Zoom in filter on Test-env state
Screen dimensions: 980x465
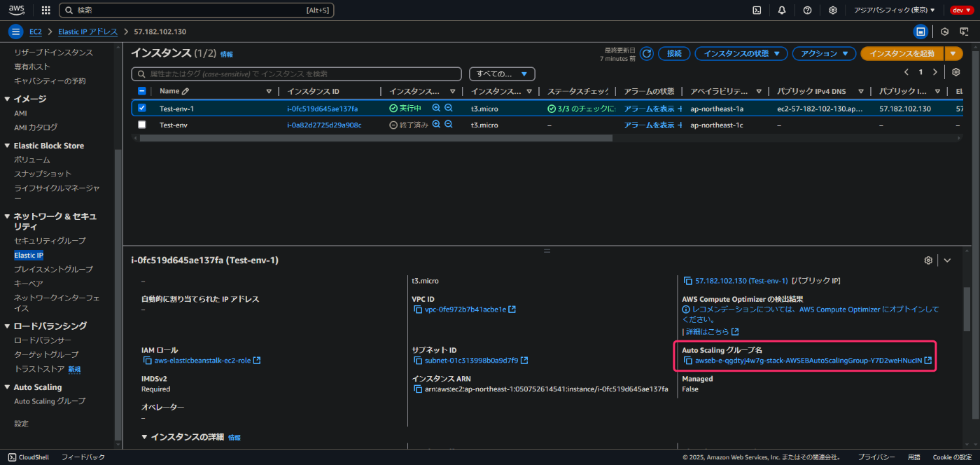[x=436, y=124]
